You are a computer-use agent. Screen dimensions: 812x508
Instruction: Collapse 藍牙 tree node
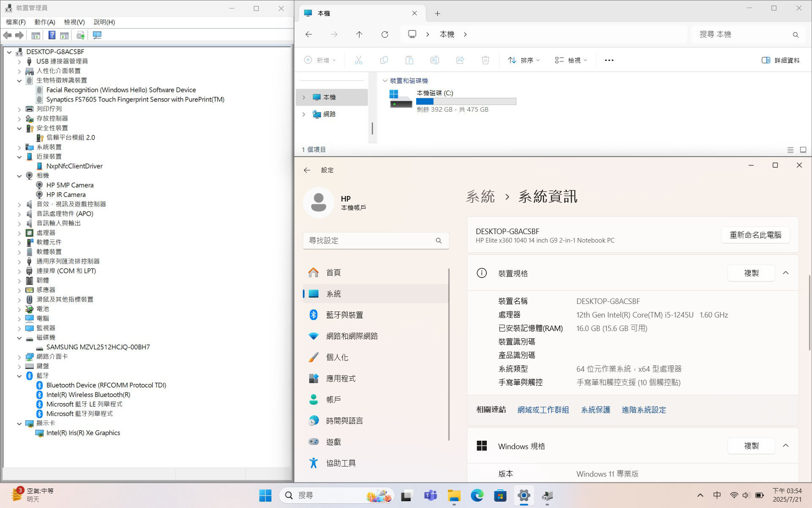[x=19, y=376]
